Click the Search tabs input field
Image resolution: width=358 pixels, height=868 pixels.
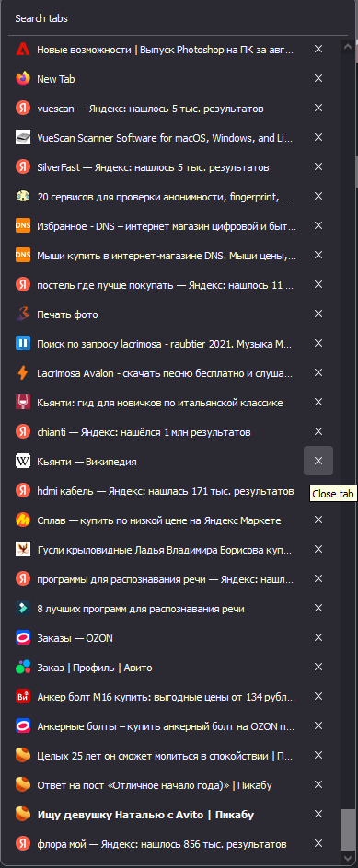[178, 18]
